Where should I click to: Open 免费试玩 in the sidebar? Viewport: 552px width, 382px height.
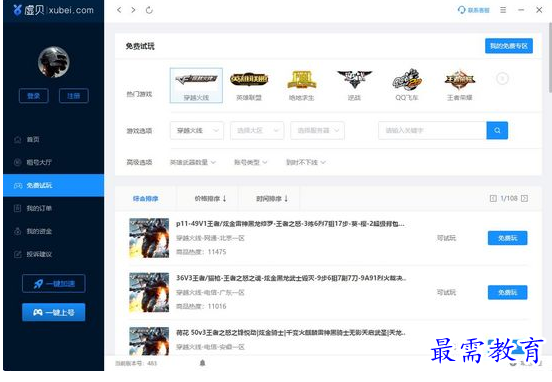tap(54, 185)
